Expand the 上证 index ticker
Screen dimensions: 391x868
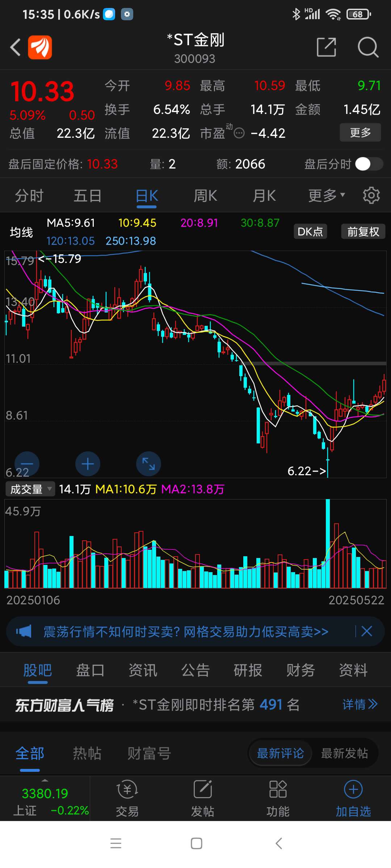[45, 799]
